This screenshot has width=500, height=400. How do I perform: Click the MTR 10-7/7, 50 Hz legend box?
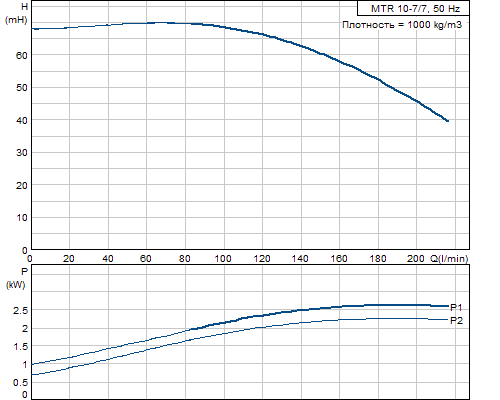click(x=413, y=8)
